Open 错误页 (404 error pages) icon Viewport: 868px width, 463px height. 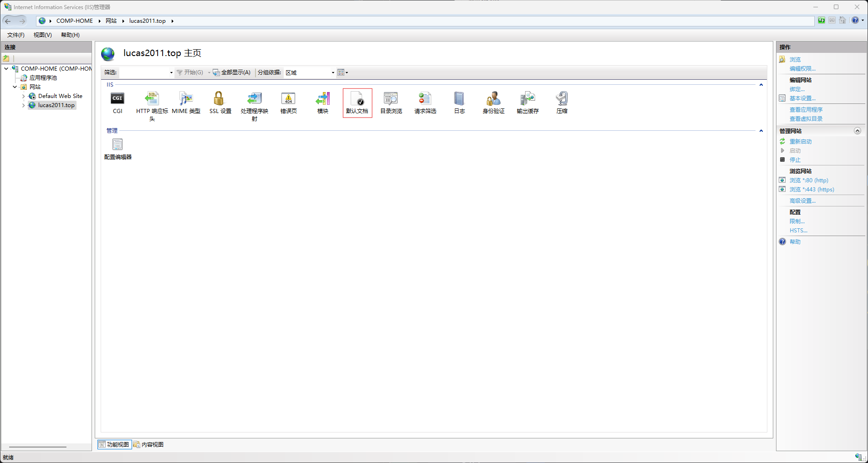(288, 99)
